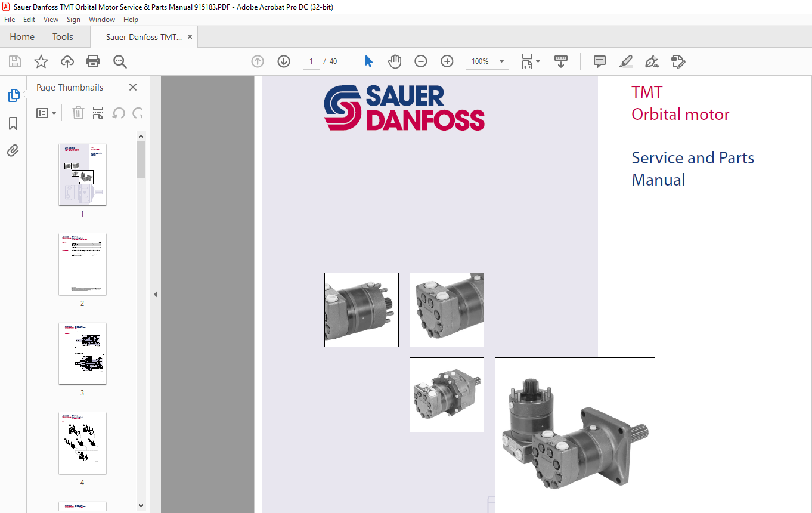This screenshot has height=513, width=812.
Task: Open the Help menu
Action: pyautogui.click(x=131, y=20)
